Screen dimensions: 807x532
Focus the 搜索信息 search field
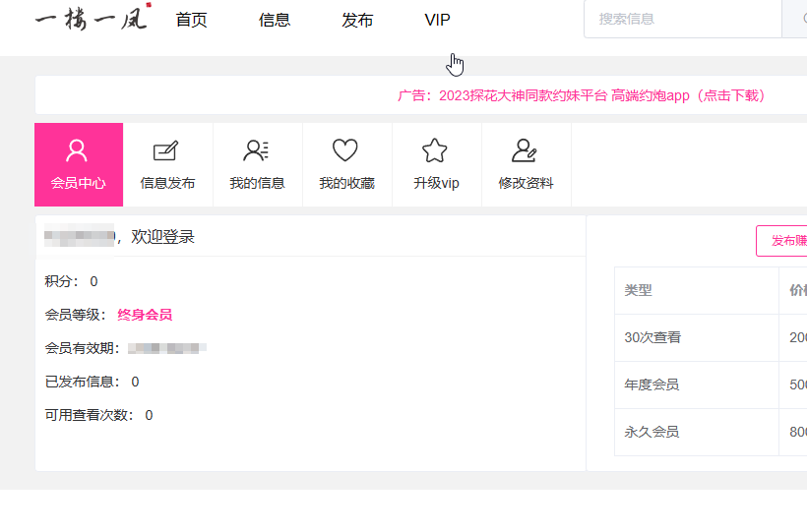tap(682, 19)
